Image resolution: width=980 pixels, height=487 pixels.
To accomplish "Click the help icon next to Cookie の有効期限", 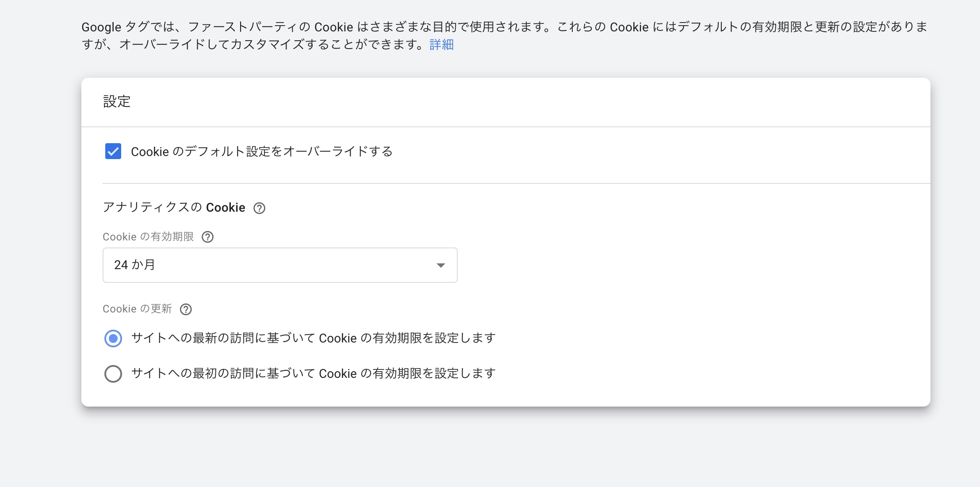I will click(207, 237).
